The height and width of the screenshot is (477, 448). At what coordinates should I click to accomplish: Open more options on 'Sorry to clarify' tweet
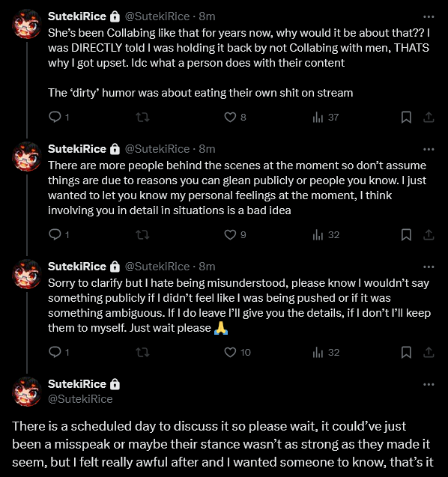(429, 267)
